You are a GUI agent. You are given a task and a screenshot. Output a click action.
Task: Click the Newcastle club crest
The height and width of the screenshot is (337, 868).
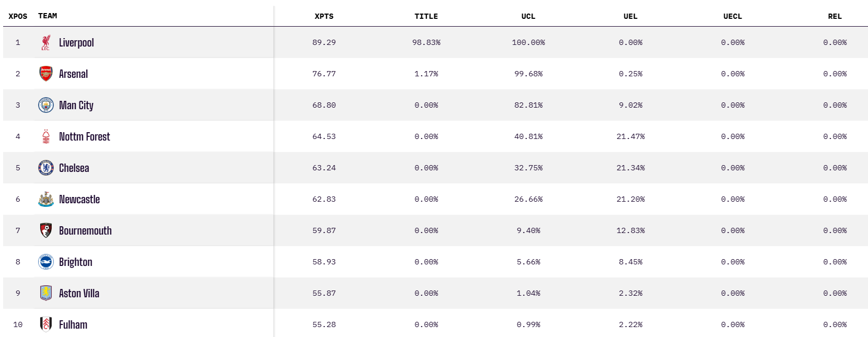tap(46, 199)
